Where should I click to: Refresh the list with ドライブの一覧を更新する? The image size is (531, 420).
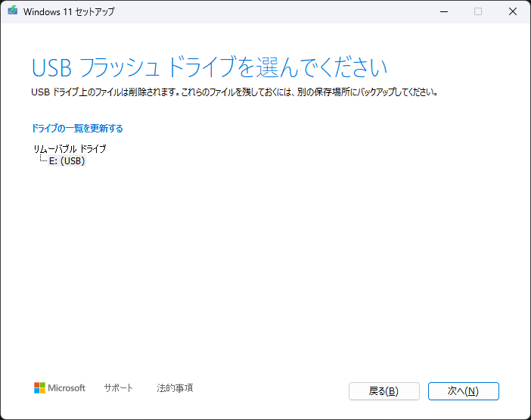coord(77,128)
